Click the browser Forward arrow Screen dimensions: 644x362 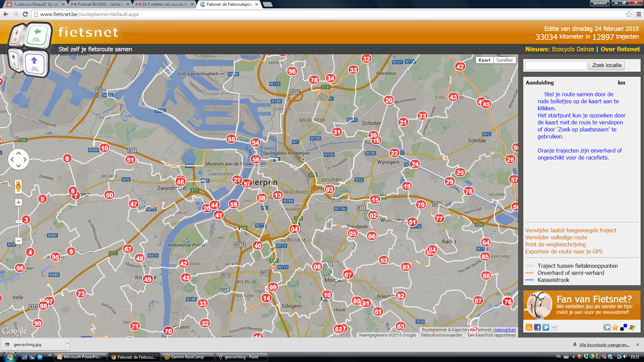[15, 14]
